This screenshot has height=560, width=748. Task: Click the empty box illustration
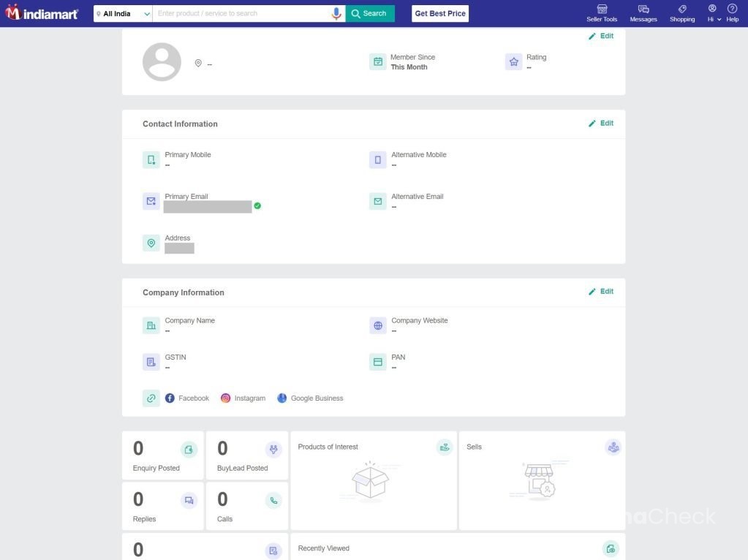pyautogui.click(x=371, y=480)
